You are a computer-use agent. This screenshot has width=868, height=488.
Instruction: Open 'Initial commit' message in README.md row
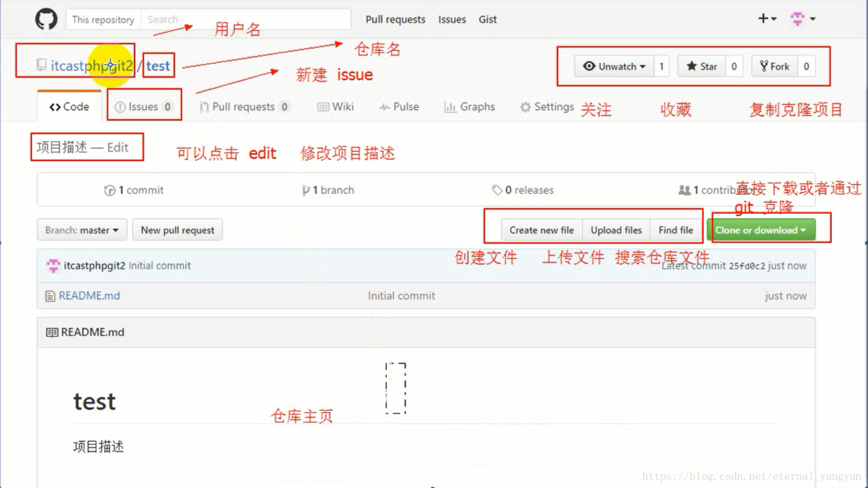[x=401, y=296]
